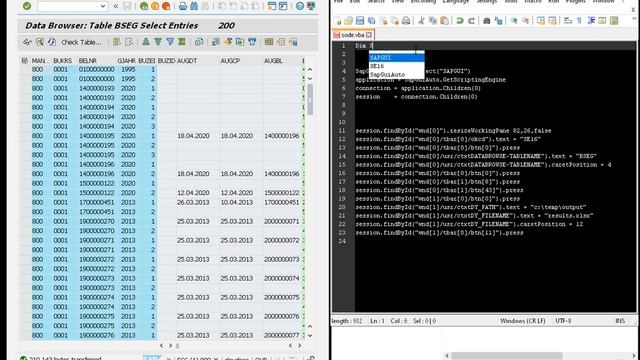This screenshot has height=360, width=640.
Task: Click the Spreadsheet export icon in ALV toolbar
Action: [216, 42]
